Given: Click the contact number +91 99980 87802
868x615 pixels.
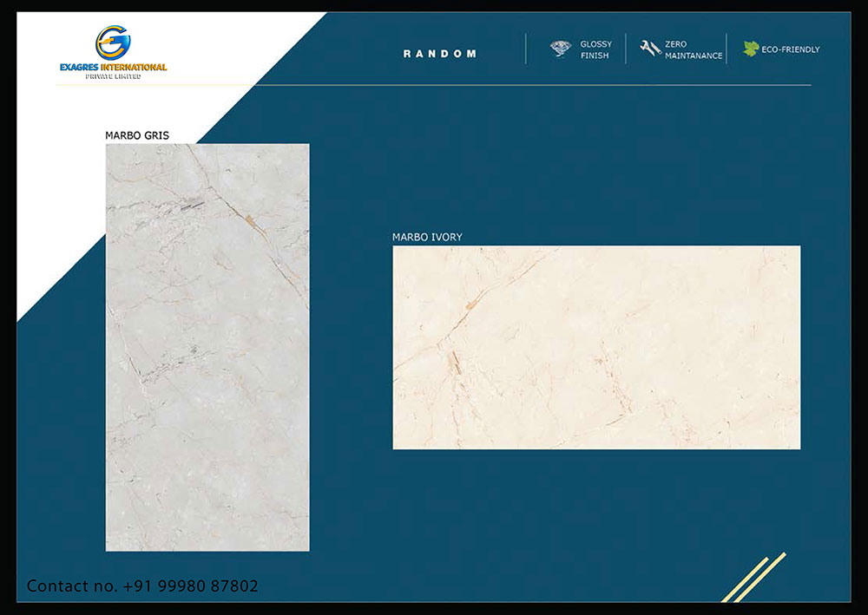Looking at the screenshot, I should coord(190,586).
